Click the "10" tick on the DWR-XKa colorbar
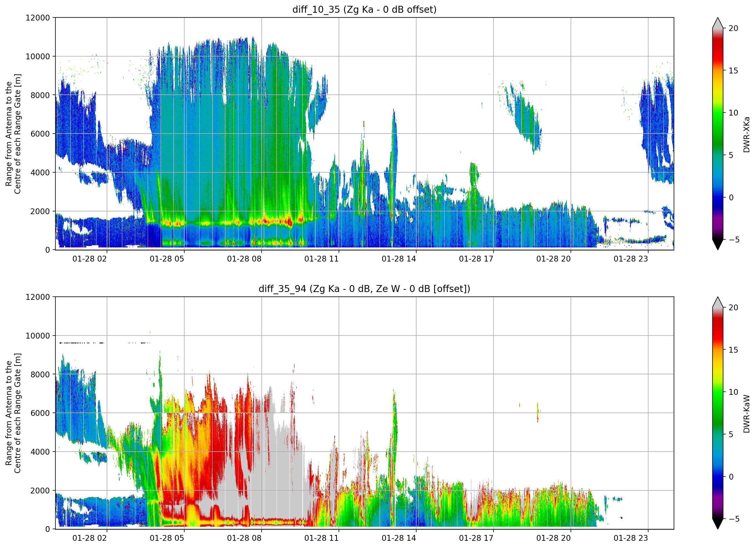Screen dimensions: 756x548 tap(733, 113)
